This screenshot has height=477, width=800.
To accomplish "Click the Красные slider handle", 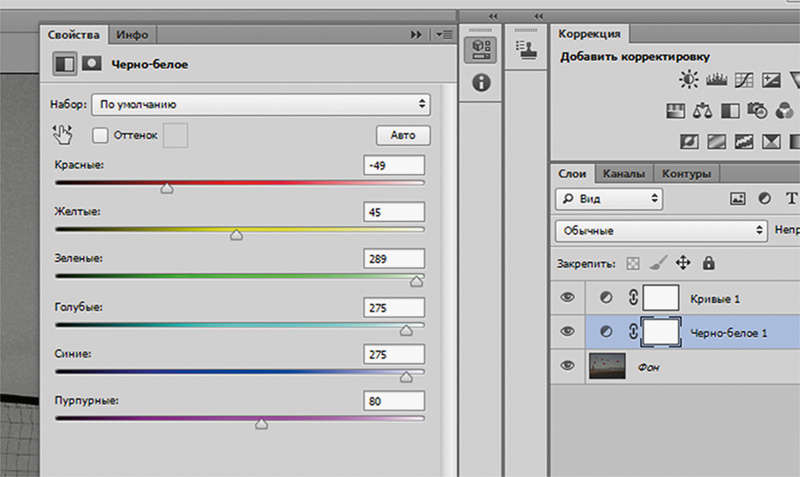I will coord(167,188).
